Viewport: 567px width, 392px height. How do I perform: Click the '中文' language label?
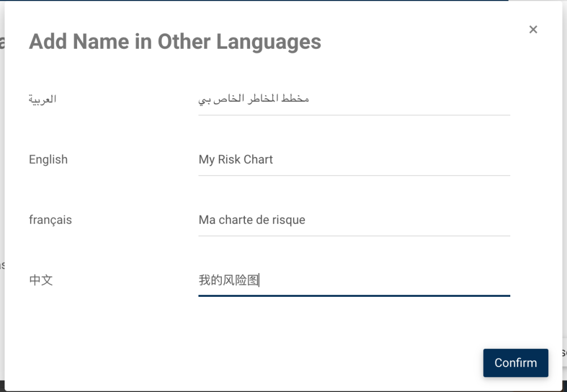click(x=41, y=280)
